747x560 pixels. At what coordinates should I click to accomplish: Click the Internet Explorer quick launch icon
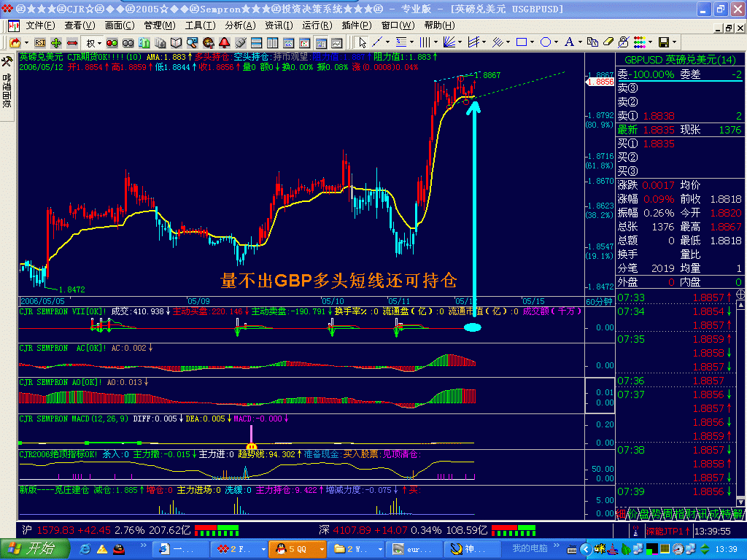pos(85,549)
